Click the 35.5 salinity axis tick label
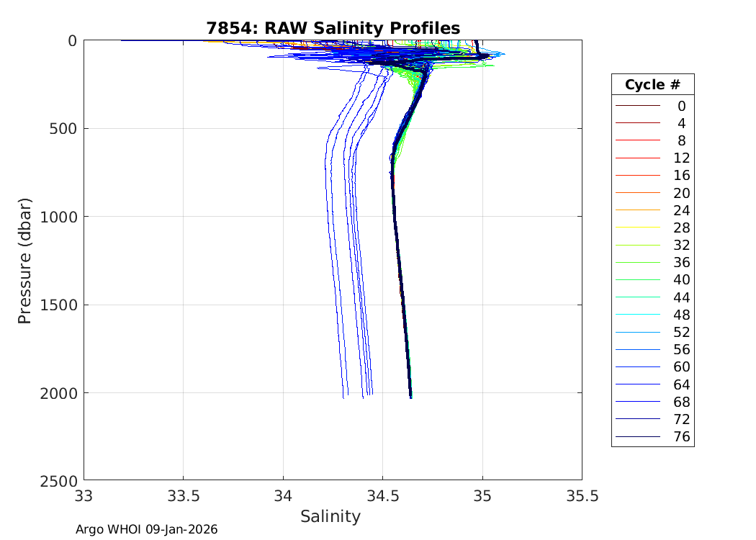Image resolution: width=756 pixels, height=540 pixels. coord(582,495)
